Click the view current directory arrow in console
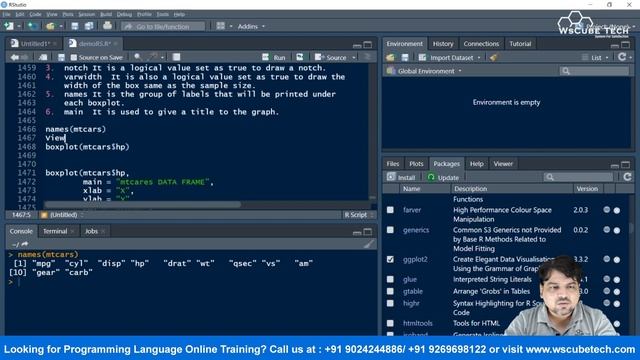 click(25, 244)
